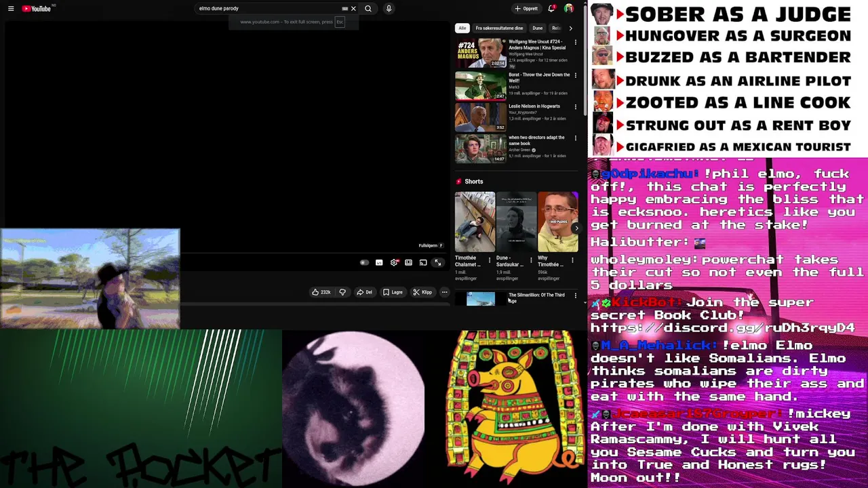
Task: Open the notifications bell
Action: click(551, 9)
